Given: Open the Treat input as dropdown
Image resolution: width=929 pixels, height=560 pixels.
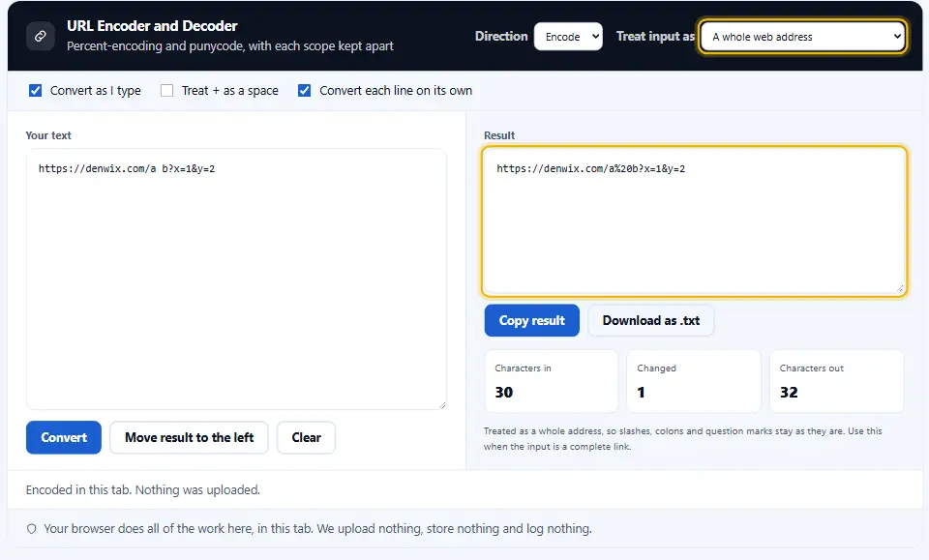Looking at the screenshot, I should [803, 37].
